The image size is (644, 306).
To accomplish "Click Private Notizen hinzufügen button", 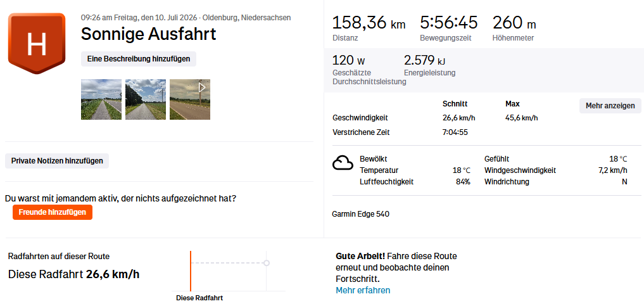I will pyautogui.click(x=57, y=160).
